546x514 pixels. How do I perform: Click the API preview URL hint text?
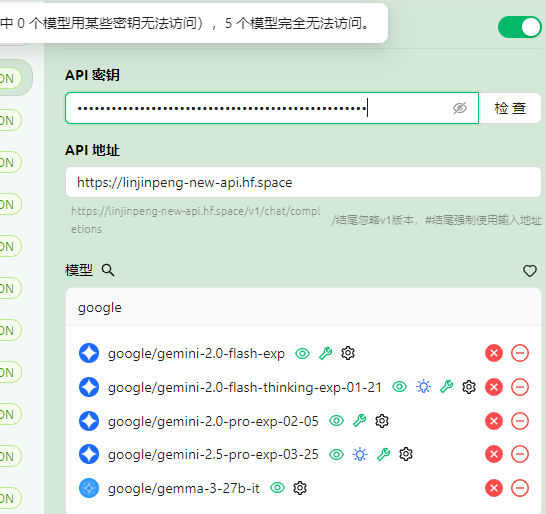(195, 220)
